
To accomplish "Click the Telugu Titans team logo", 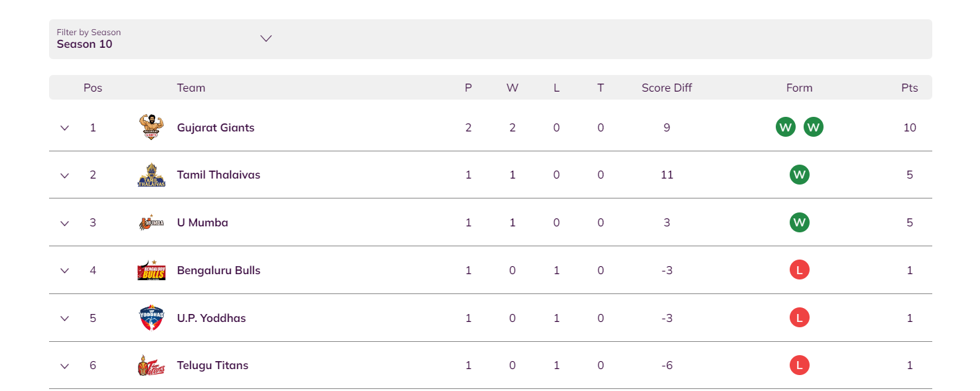I will (x=151, y=365).
